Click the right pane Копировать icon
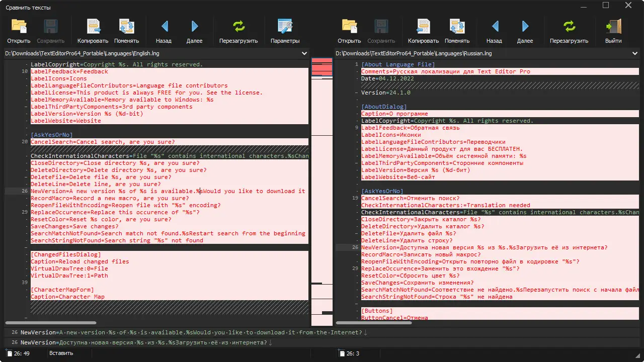644x362 pixels. 424,27
